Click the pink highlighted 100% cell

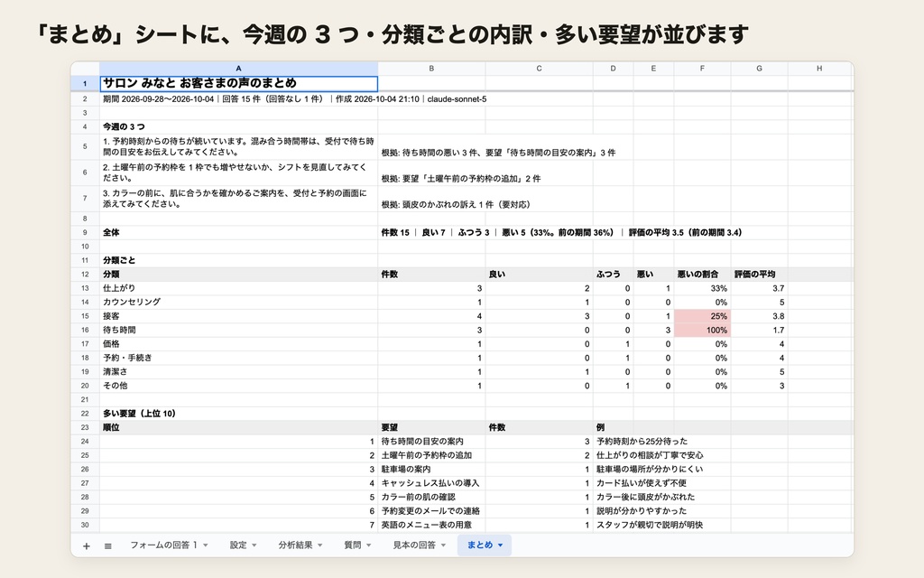tap(702, 331)
